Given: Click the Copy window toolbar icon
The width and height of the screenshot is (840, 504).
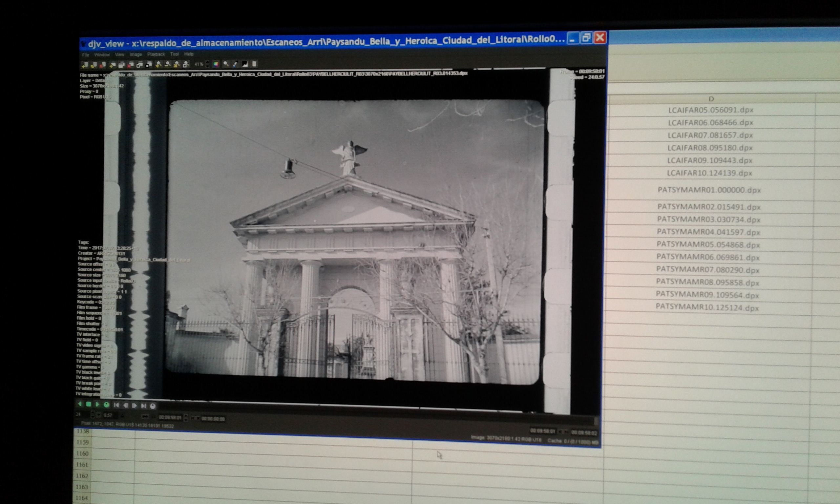Looking at the screenshot, I should coord(121,65).
